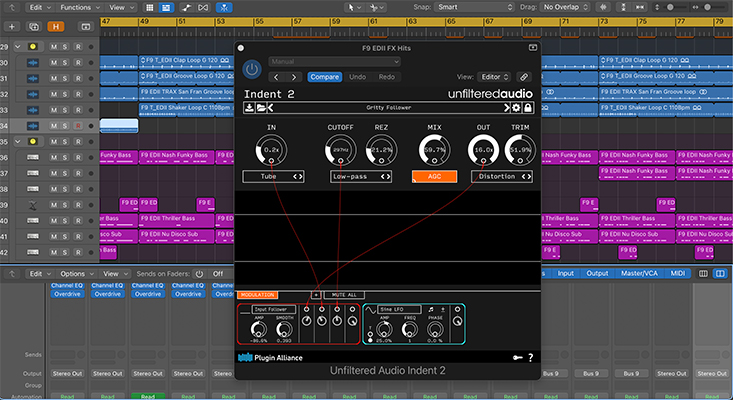Toggle the AGC button

434,177
